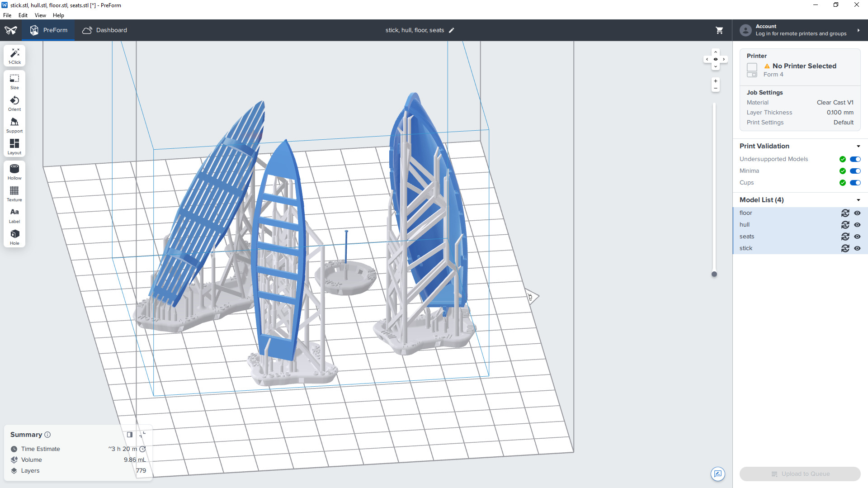Run the 1-Click print setup tool
Screen dimensions: 868x488
point(14,56)
